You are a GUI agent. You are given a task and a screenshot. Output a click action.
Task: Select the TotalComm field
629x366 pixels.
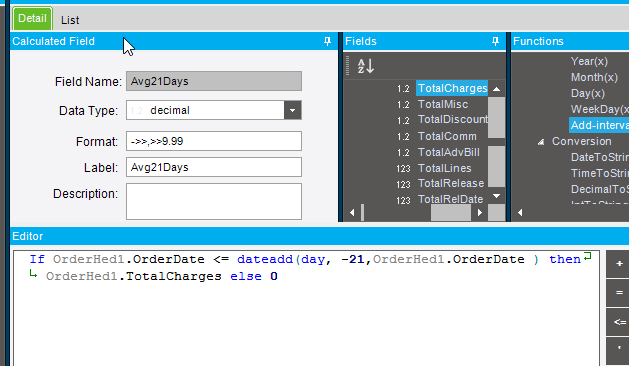[x=447, y=136]
